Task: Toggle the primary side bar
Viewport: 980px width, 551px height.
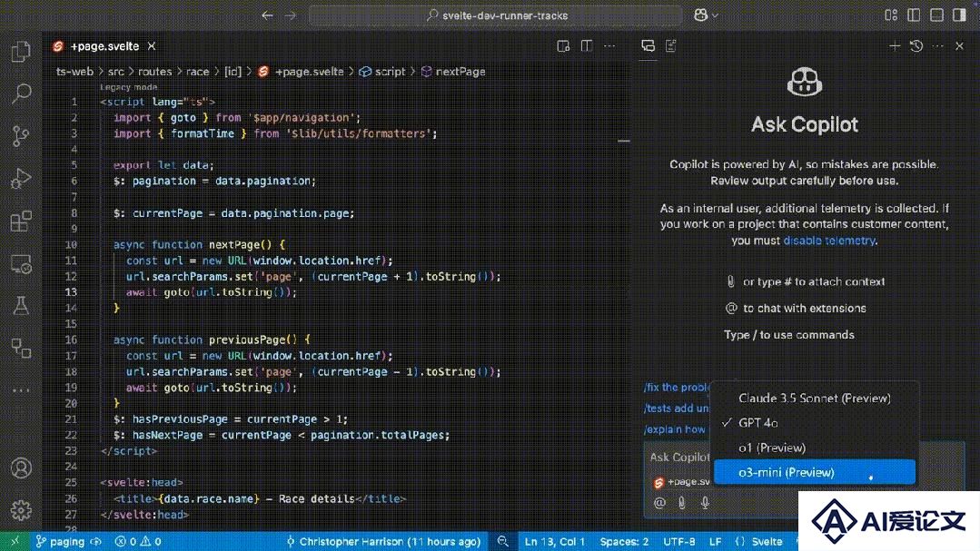Action: (914, 15)
